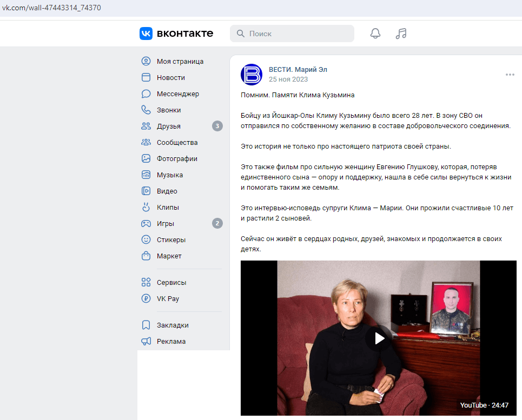The width and height of the screenshot is (522, 420).
Task: Click the Services grid icon
Action: pos(146,282)
